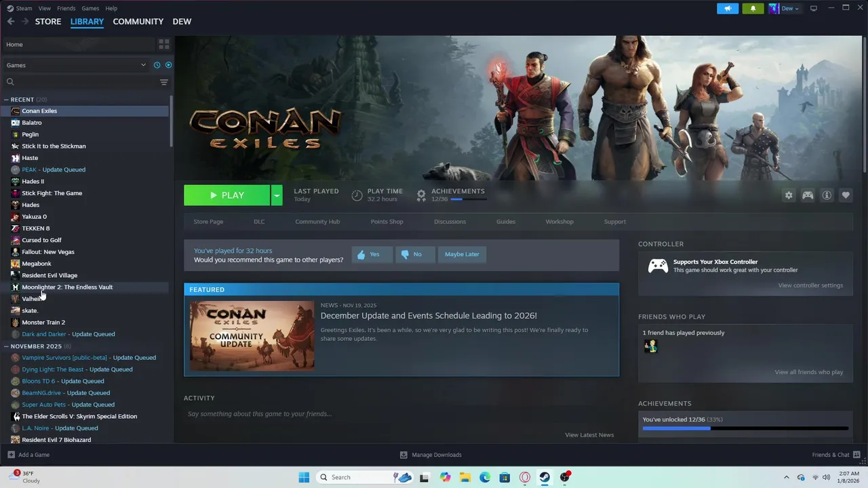Click the Balatro game icon in list
This screenshot has height=488, width=868.
pos(15,123)
